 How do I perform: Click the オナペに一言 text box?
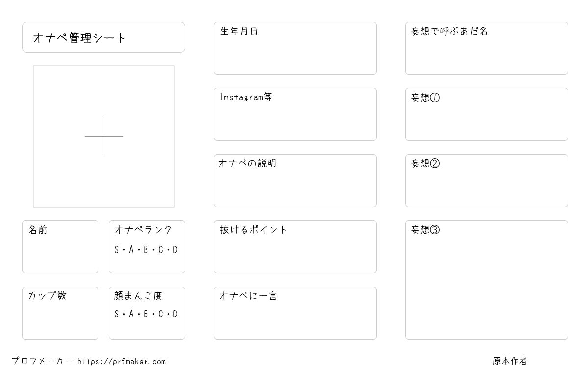point(295,313)
